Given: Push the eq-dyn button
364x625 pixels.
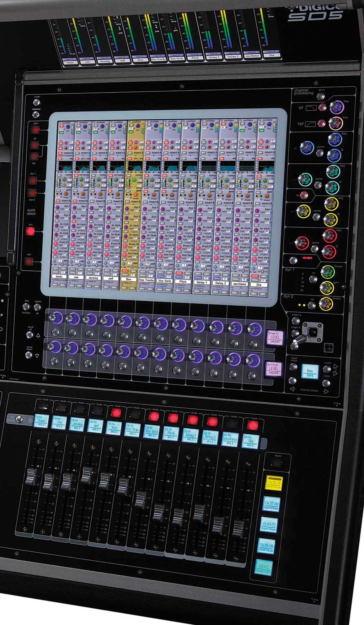Looking at the screenshot, I should [x=294, y=260].
